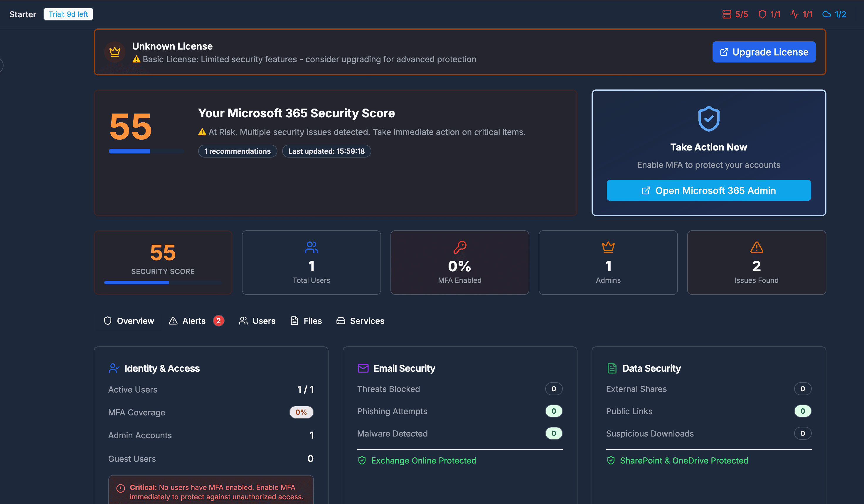
Task: Click the warning triangle above Issues Found
Action: 756,248
